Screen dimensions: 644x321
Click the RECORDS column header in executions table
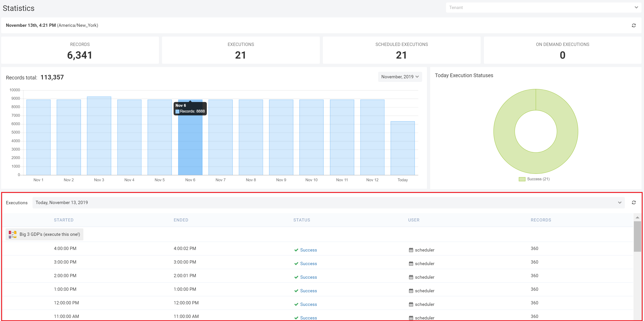point(541,220)
